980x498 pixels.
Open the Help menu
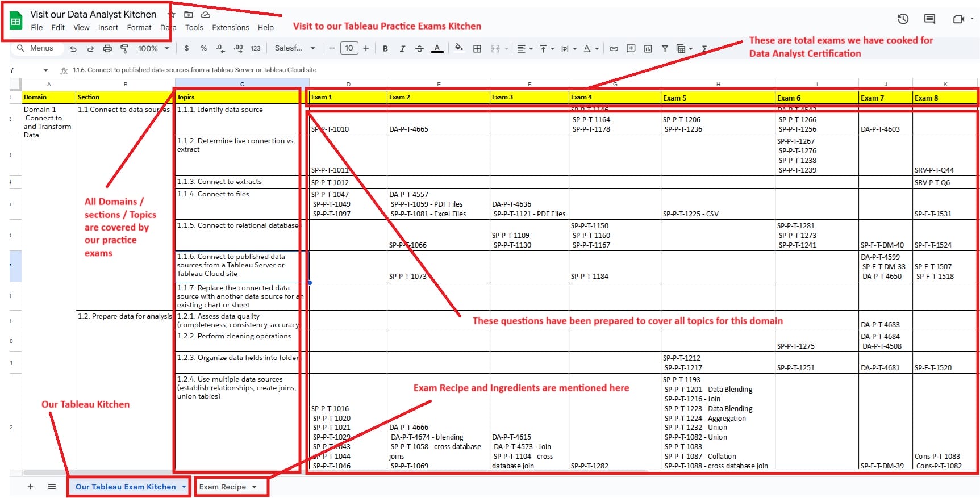[266, 27]
